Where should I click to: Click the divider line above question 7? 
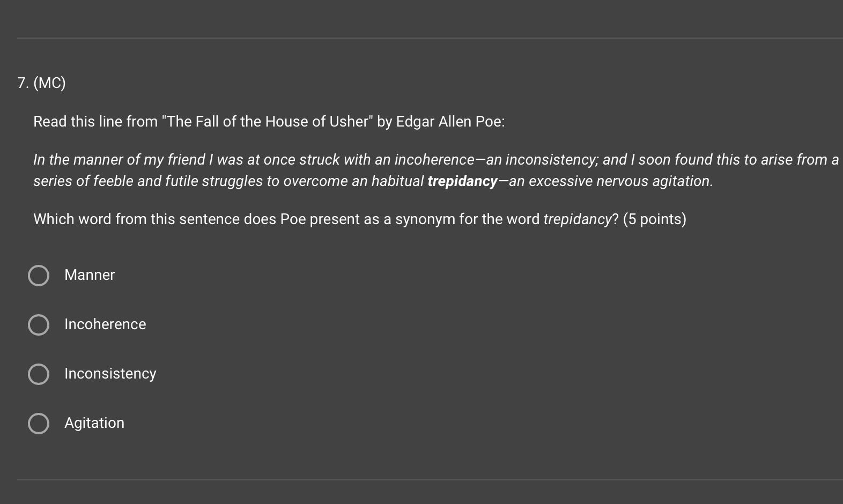point(421,37)
